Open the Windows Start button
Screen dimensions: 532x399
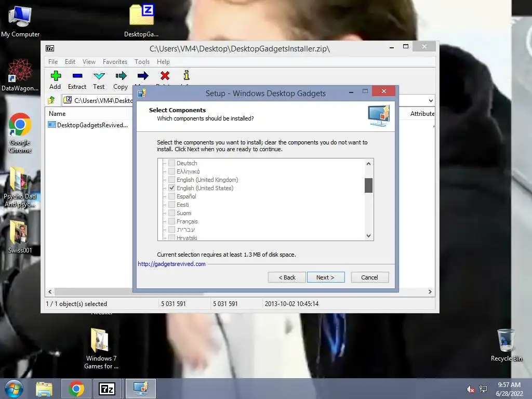click(x=14, y=389)
